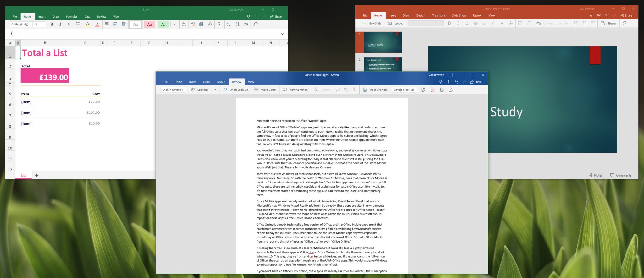Toggle Italic in the Excel ribbon
Screen dimensions: 644x278
[60, 24]
